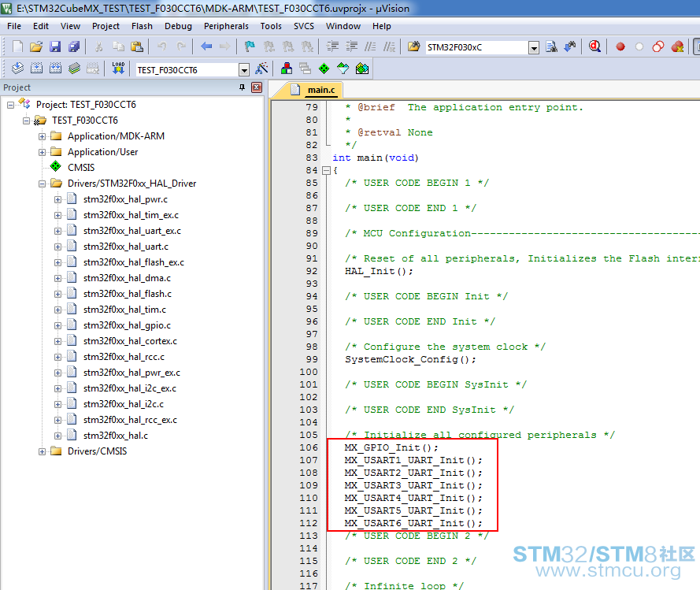The height and width of the screenshot is (590, 700).
Task: Open the File menu
Action: pyautogui.click(x=14, y=26)
